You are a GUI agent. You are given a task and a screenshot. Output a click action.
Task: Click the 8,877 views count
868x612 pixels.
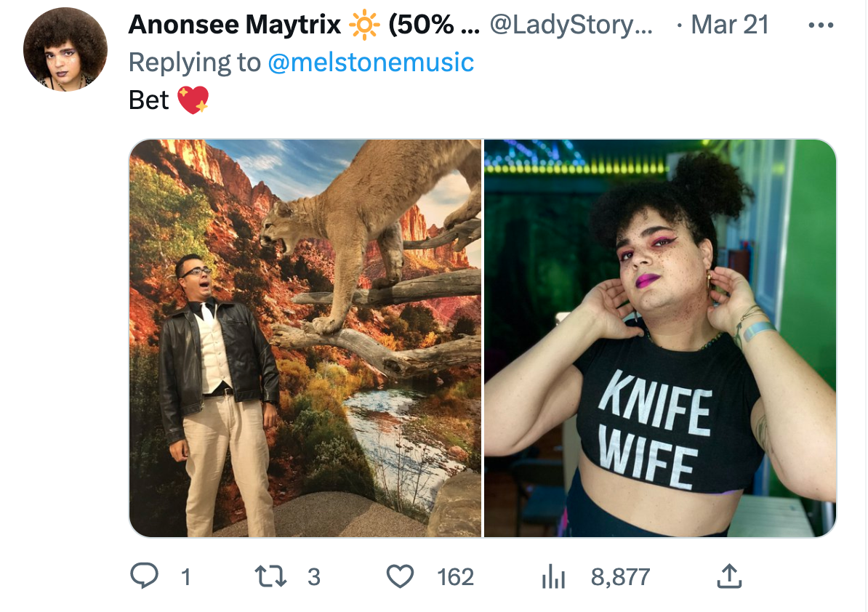pyautogui.click(x=620, y=577)
